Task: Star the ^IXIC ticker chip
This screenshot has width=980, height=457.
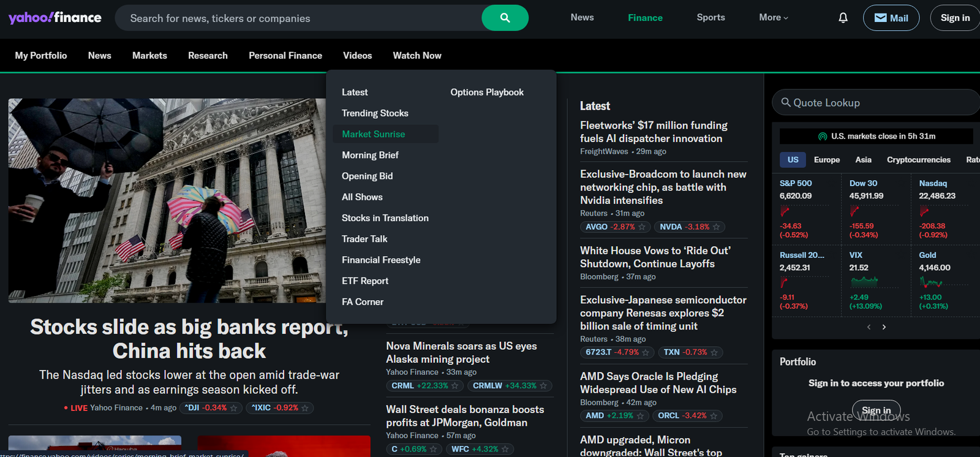Action: pyautogui.click(x=305, y=408)
